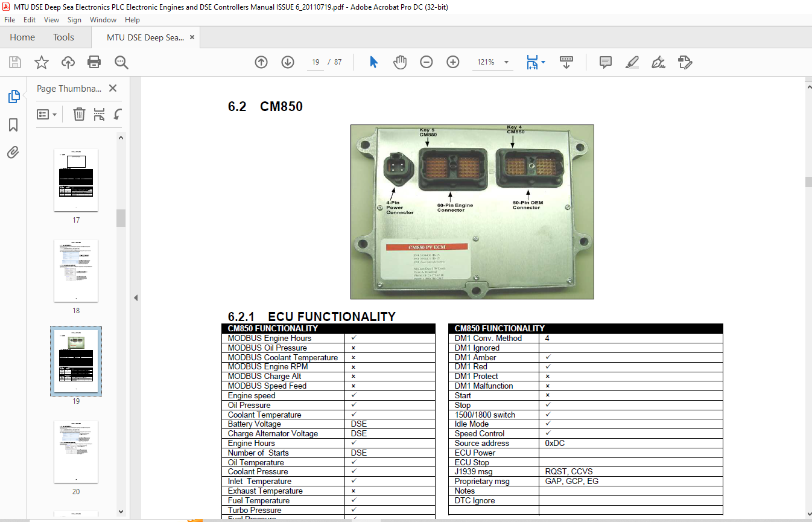
Task: Click the insert pages thumbnail icon
Action: [100, 114]
